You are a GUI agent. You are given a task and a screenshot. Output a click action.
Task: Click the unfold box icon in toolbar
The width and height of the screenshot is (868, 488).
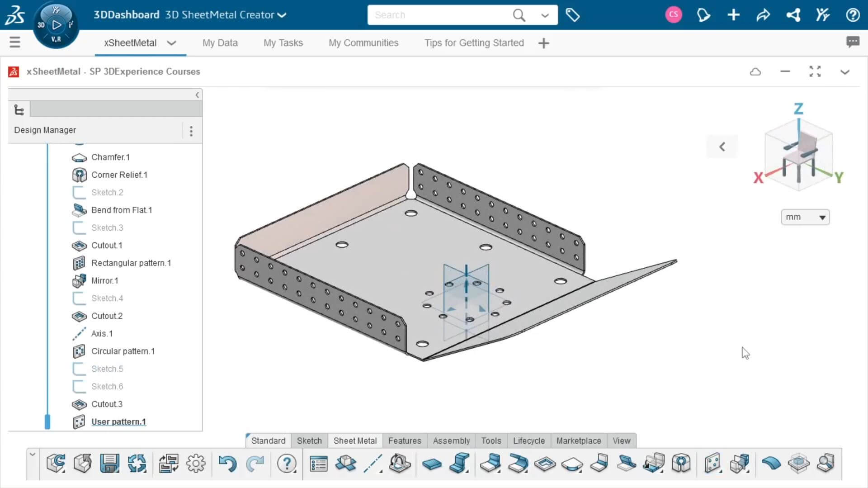point(346,464)
